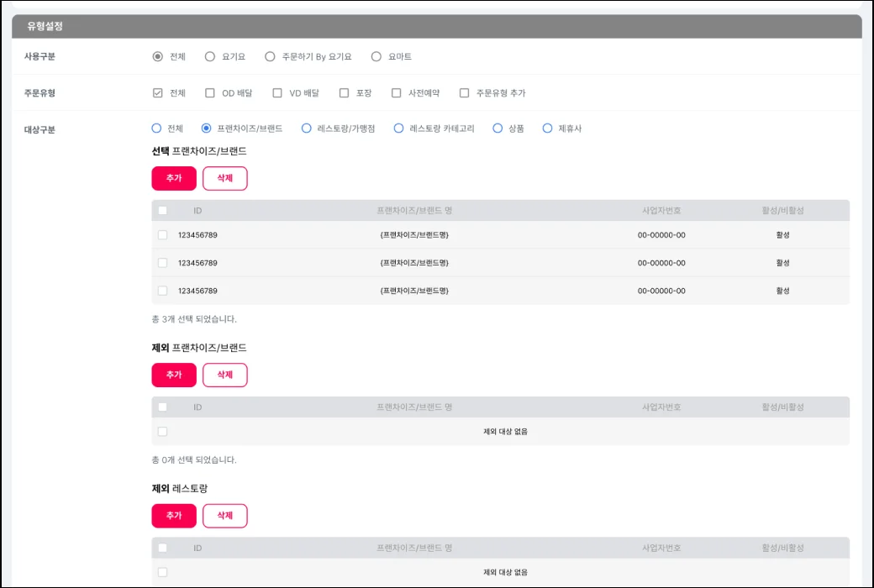Click 제외 대상 없음 in 제외 프랜차이즈 table
Screen dimensions: 874x588
point(505,432)
